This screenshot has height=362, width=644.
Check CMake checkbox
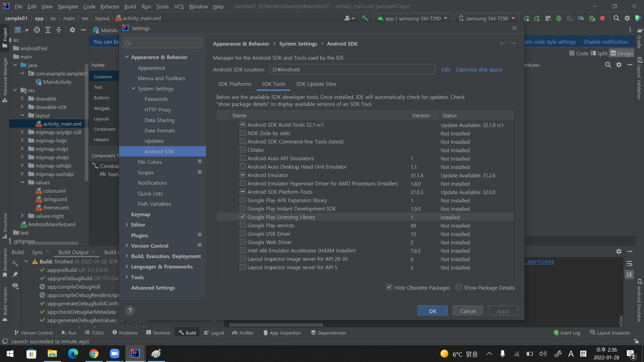tap(243, 150)
